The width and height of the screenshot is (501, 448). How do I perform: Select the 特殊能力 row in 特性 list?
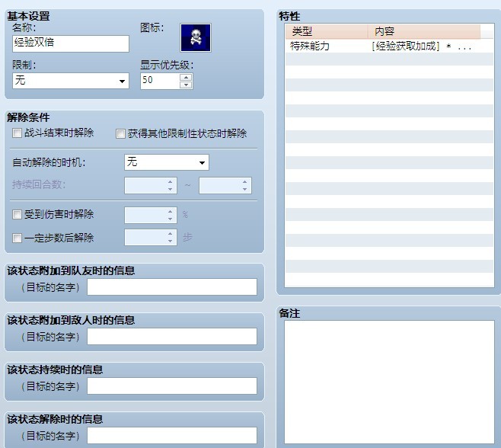pyautogui.click(x=389, y=46)
